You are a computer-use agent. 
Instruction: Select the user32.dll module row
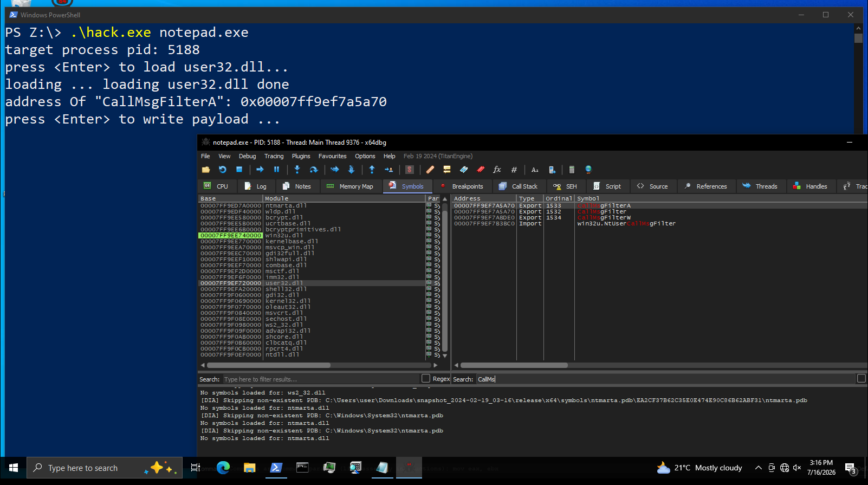pos(312,283)
